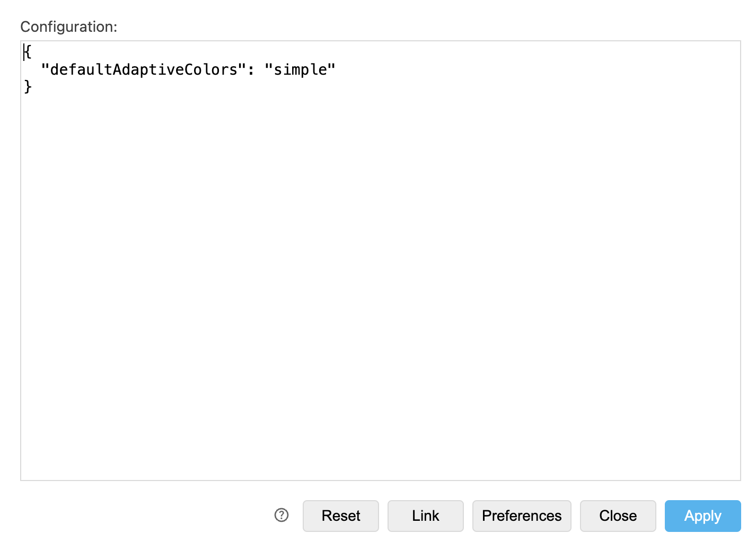The height and width of the screenshot is (551, 756).
Task: Click the opening curly brace line
Action: tap(28, 52)
